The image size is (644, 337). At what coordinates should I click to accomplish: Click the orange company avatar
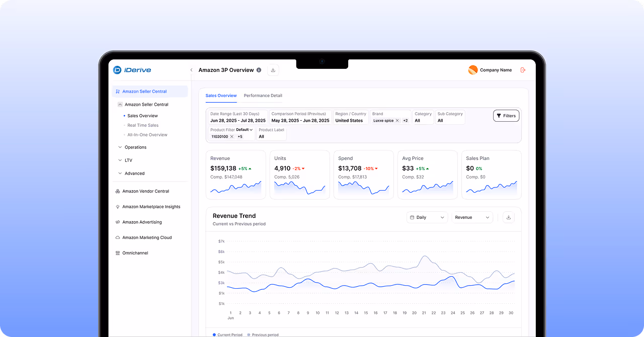[473, 70]
